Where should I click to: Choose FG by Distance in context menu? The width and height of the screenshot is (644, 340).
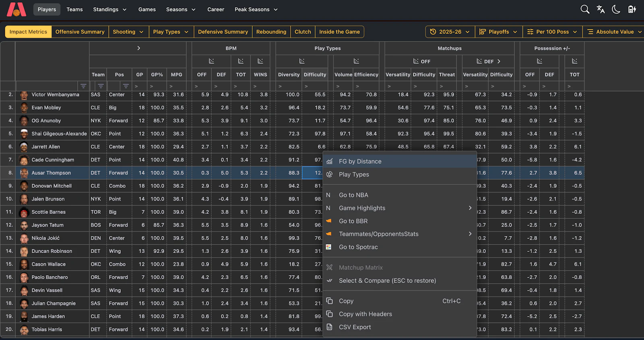coord(399,161)
